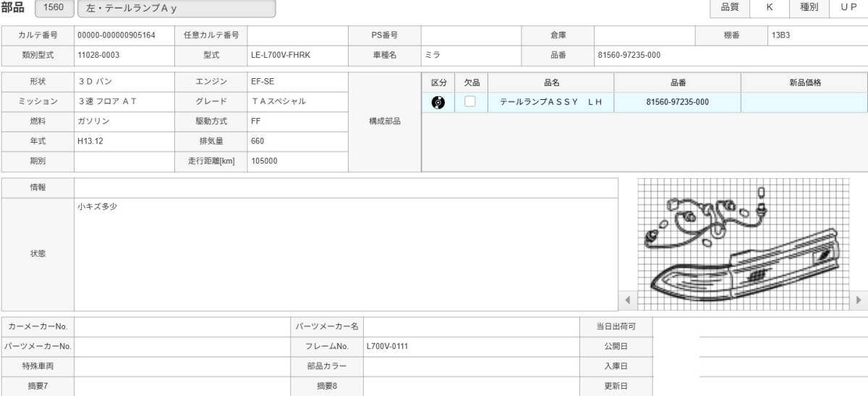Click the 当日出荷可 value field
Screen dimensions: 868x396
click(760, 327)
